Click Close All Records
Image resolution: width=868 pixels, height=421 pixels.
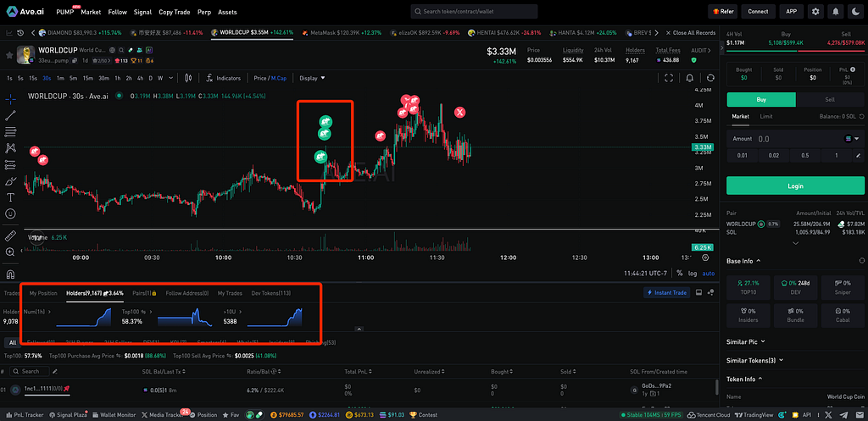tap(690, 33)
